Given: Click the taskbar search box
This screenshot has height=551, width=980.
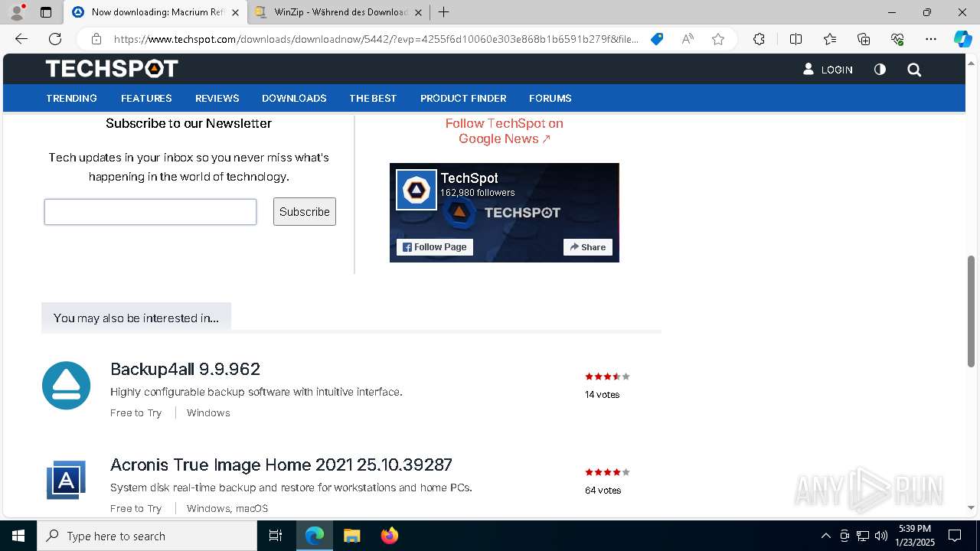Looking at the screenshot, I should click(147, 536).
